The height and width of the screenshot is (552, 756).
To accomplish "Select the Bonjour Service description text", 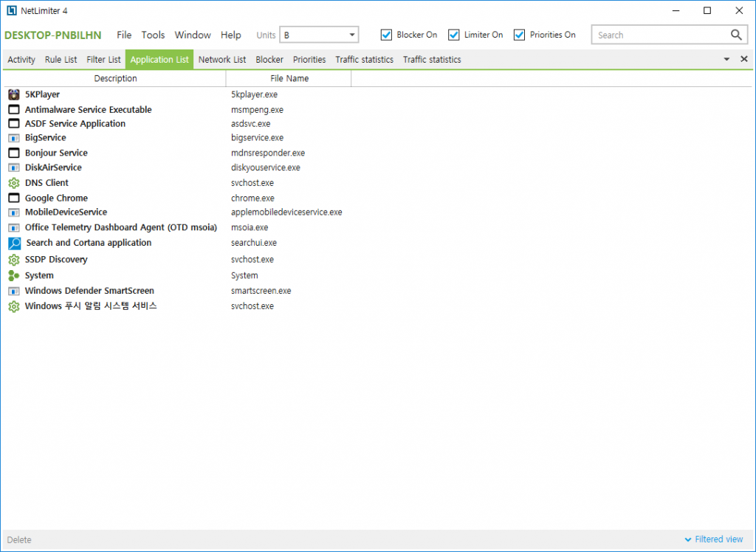I will tap(56, 153).
